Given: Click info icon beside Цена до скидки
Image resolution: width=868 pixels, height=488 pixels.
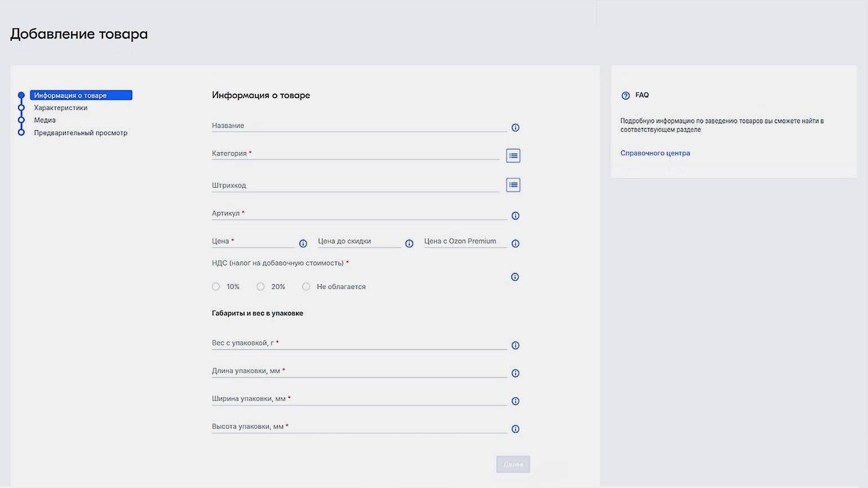Looking at the screenshot, I should point(409,244).
